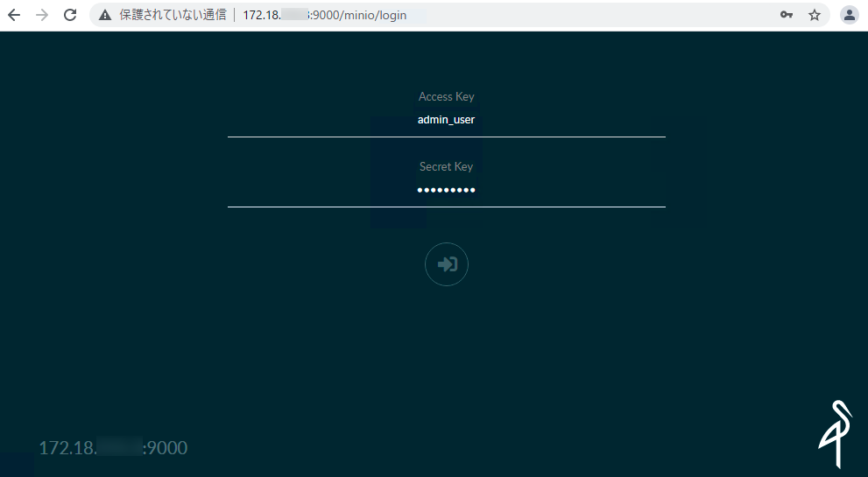
Task: Open the browser profile avatar menu
Action: pos(850,15)
